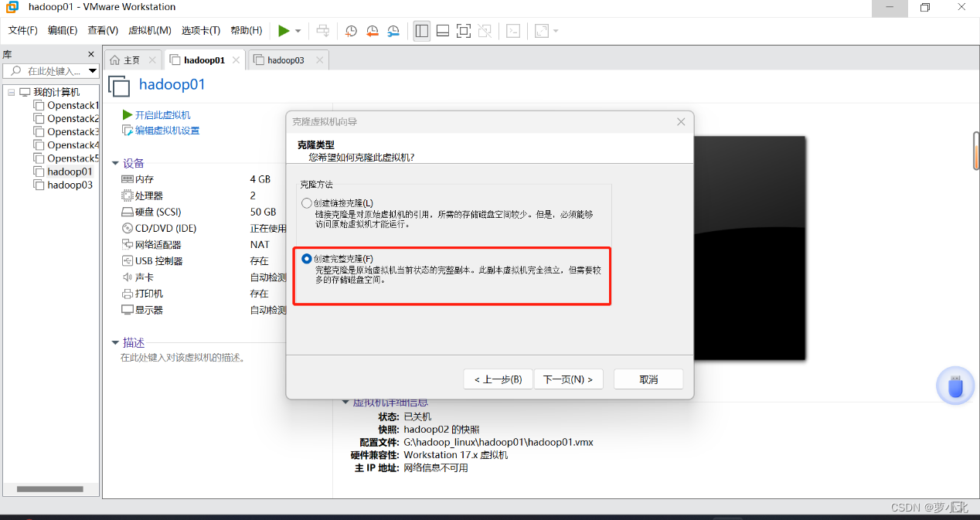The image size is (980, 520).
Task: Select Openstack5 in the library tree
Action: point(73,158)
